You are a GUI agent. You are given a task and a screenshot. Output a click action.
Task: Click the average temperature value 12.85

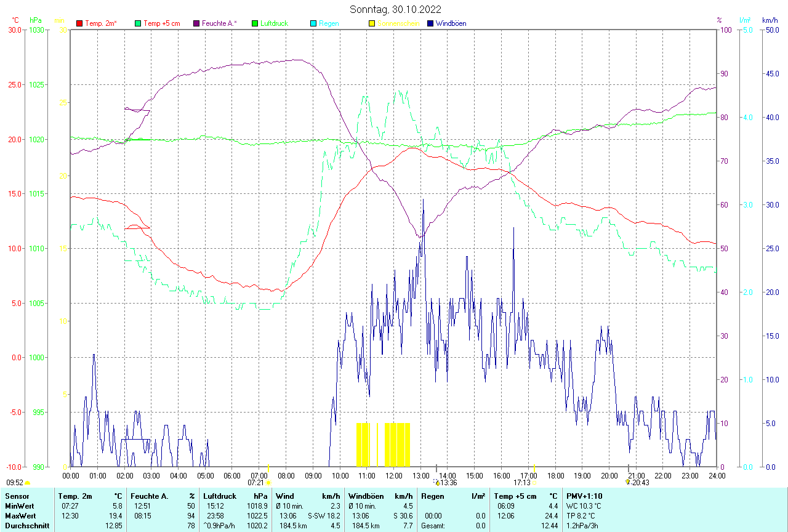point(114,526)
